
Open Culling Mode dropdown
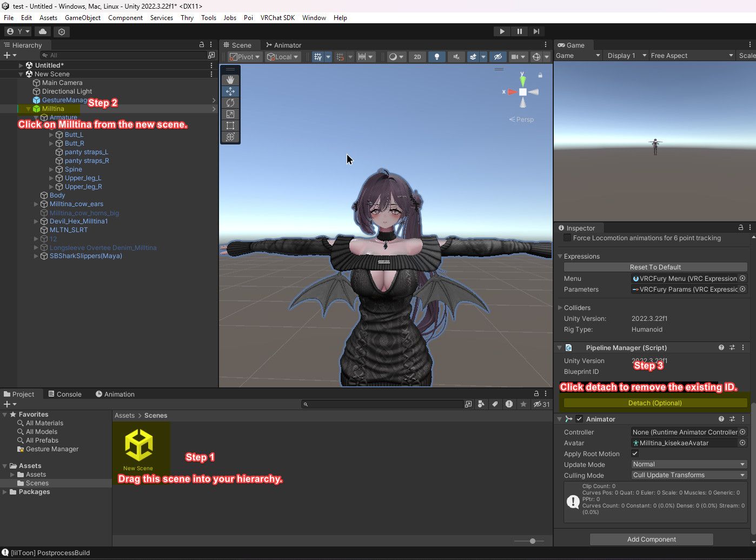pyautogui.click(x=689, y=475)
